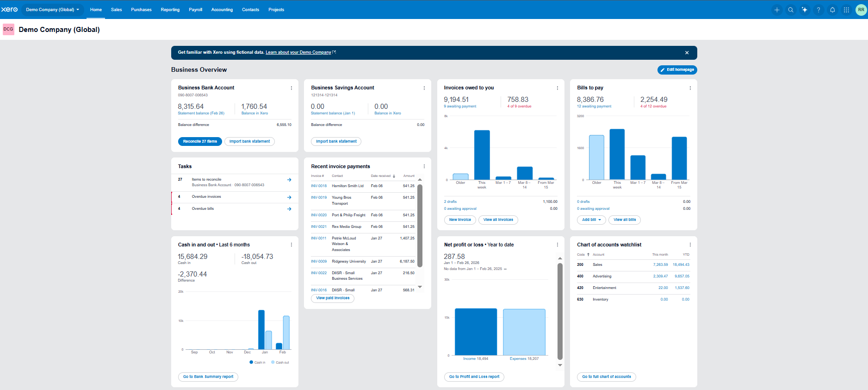Image resolution: width=868 pixels, height=390 pixels.
Task: Sort the watchlist by Code
Action: pos(583,255)
